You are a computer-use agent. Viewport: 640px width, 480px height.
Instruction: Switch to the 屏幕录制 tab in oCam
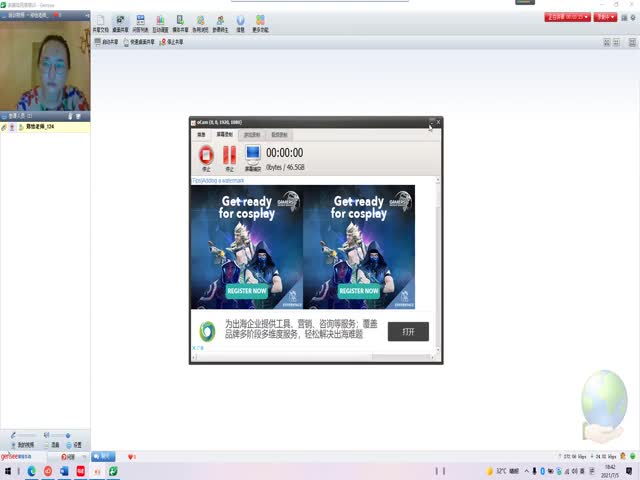pyautogui.click(x=225, y=134)
